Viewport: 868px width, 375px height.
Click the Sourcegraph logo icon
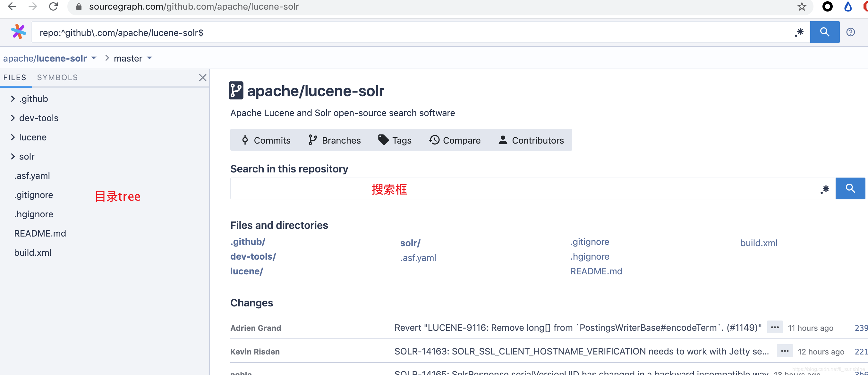pyautogui.click(x=18, y=32)
